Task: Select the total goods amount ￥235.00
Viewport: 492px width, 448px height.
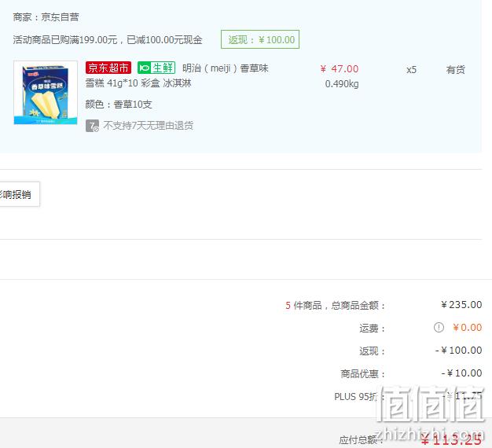Action: (x=461, y=305)
